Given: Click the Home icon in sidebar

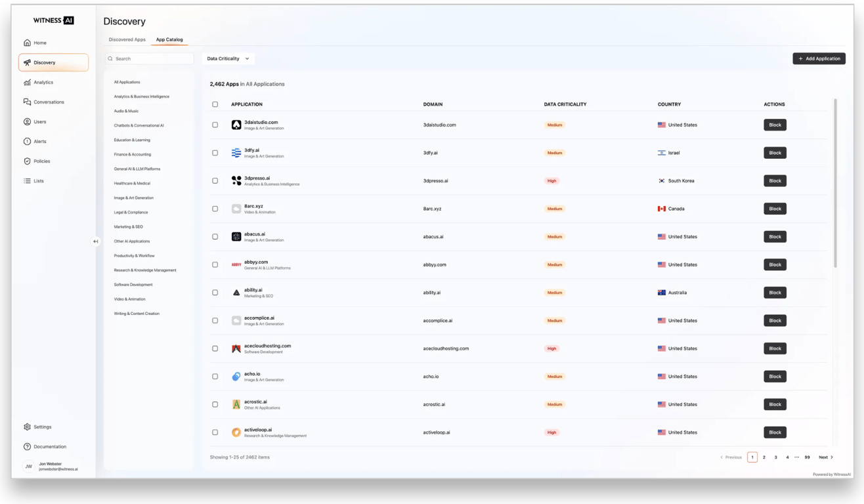Looking at the screenshot, I should click(27, 43).
